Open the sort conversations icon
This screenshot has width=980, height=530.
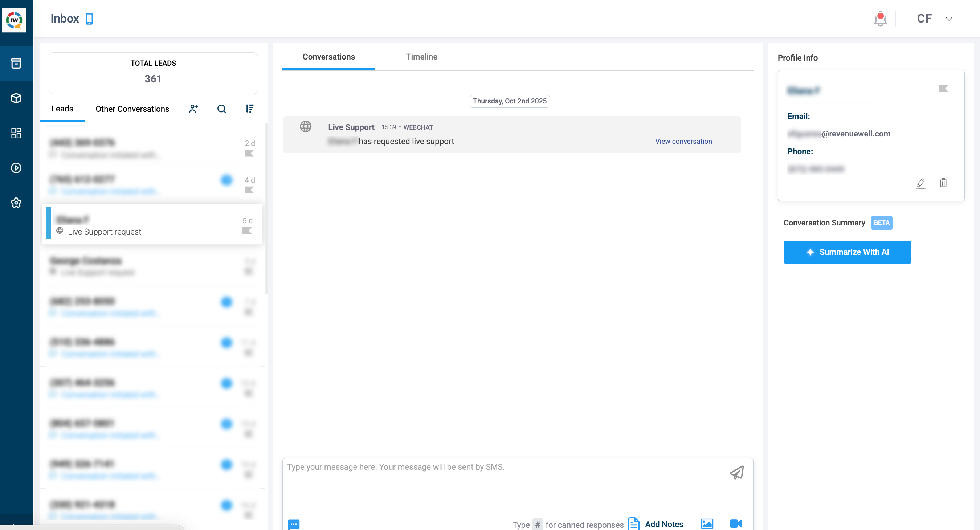click(x=249, y=109)
